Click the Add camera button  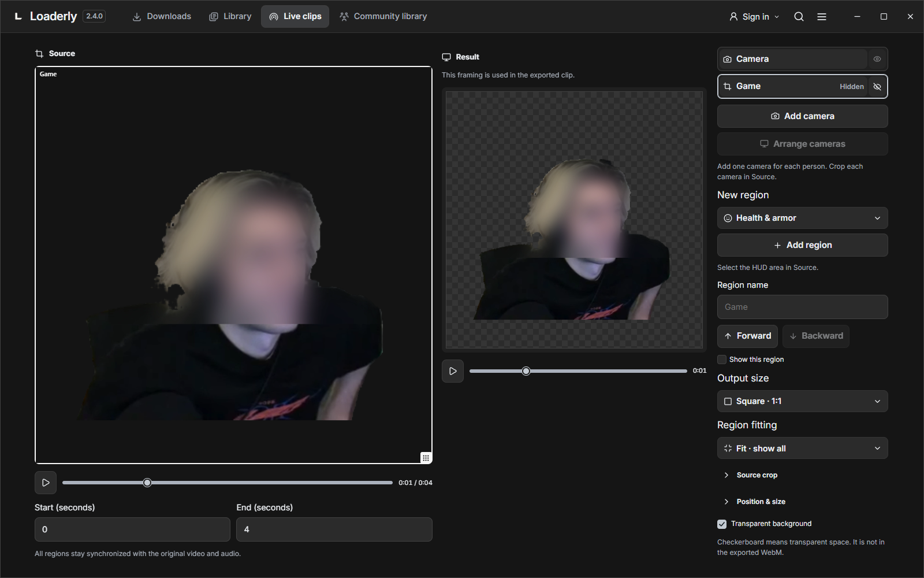(x=803, y=116)
